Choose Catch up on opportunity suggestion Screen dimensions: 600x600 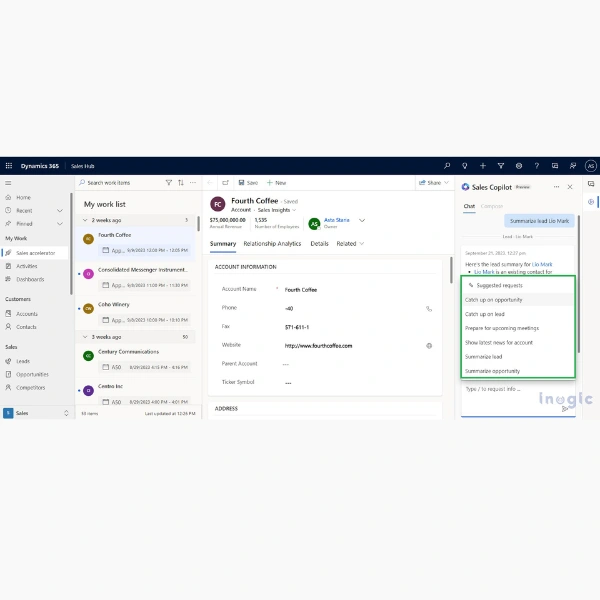click(518, 300)
